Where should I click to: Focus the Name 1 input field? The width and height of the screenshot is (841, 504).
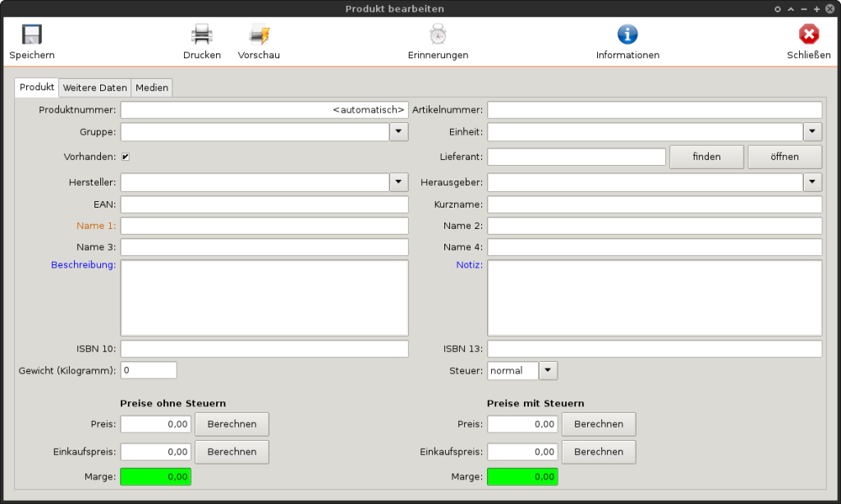tap(264, 226)
